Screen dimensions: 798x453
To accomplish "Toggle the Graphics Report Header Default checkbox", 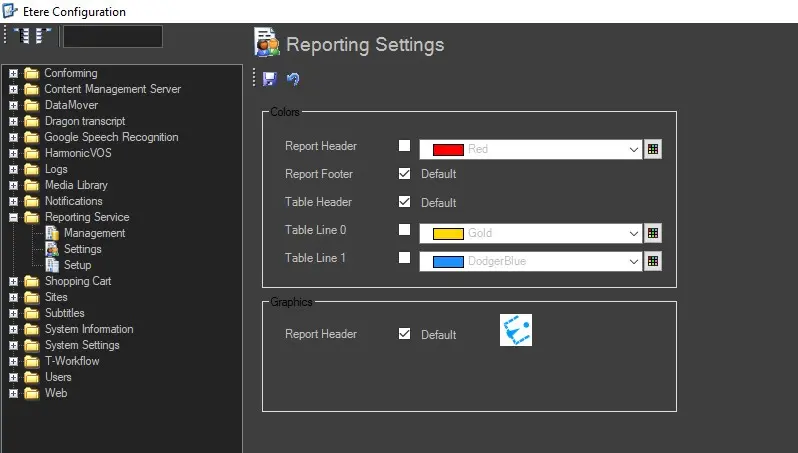I will click(404, 334).
